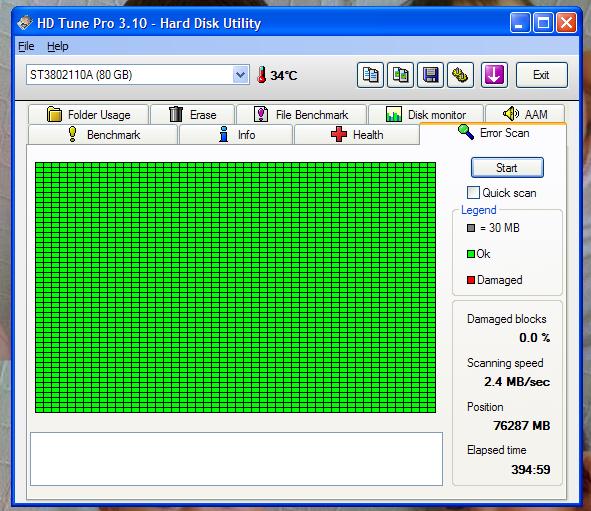
Task: Click the red Damaged legend square
Action: (x=471, y=280)
